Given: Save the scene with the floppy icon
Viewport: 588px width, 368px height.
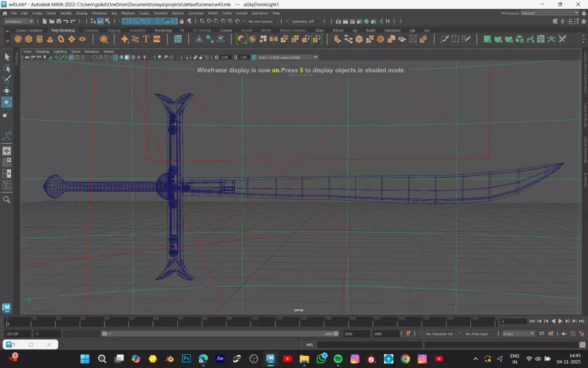Looking at the screenshot, I should 58,22.
